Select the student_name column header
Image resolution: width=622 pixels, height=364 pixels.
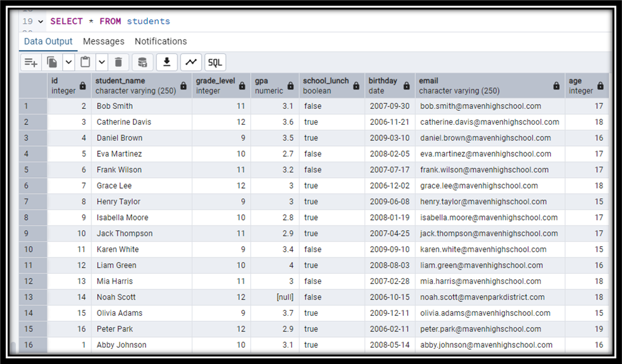point(142,86)
